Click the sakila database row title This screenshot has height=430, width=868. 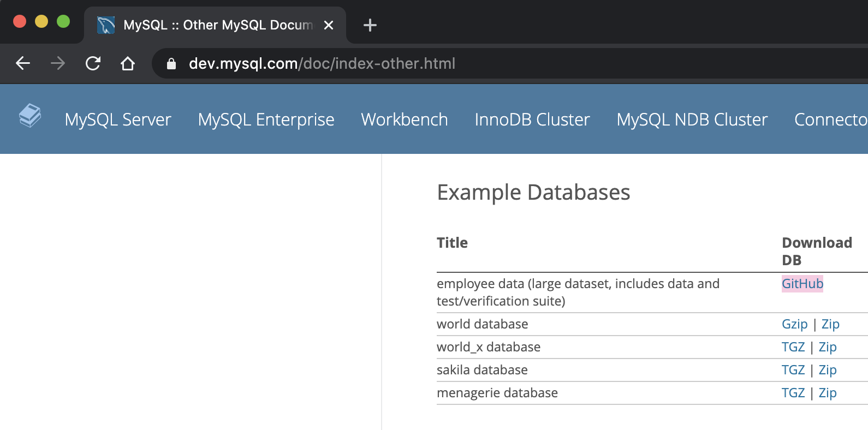[482, 370]
